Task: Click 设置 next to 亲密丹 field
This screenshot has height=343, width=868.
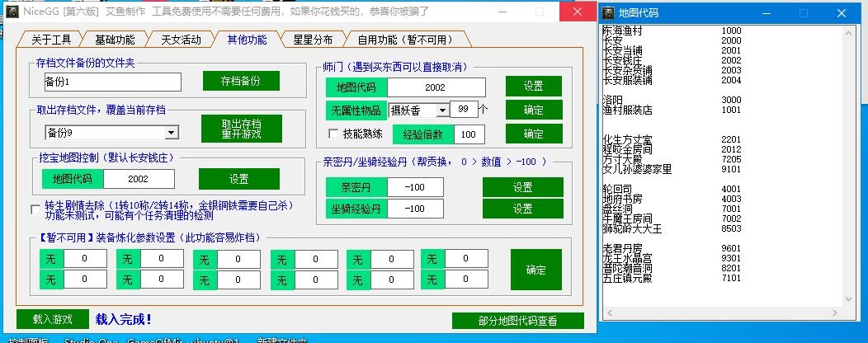Action: click(523, 187)
